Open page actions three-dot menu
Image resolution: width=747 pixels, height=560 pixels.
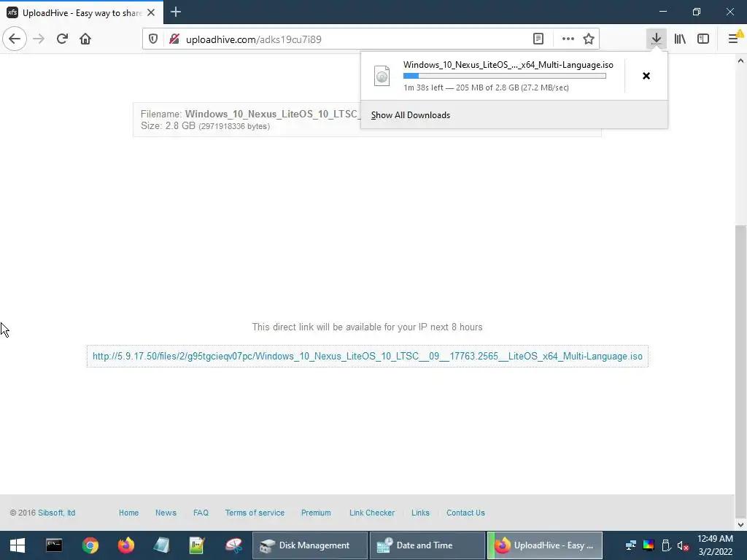click(x=568, y=39)
